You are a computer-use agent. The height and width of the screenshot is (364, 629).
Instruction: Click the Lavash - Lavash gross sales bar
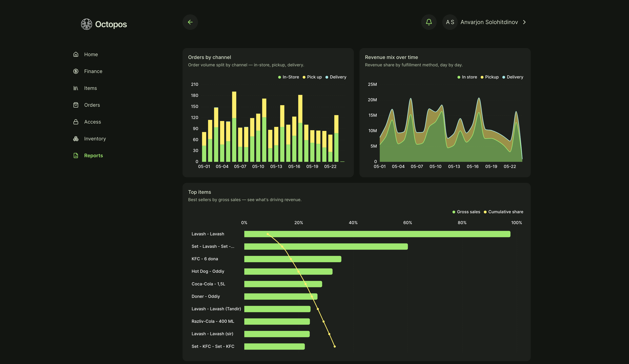click(377, 234)
